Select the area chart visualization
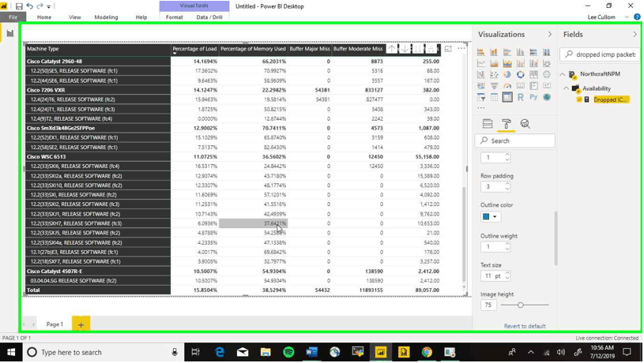Viewport: 644px width, 363px height. pos(494,64)
